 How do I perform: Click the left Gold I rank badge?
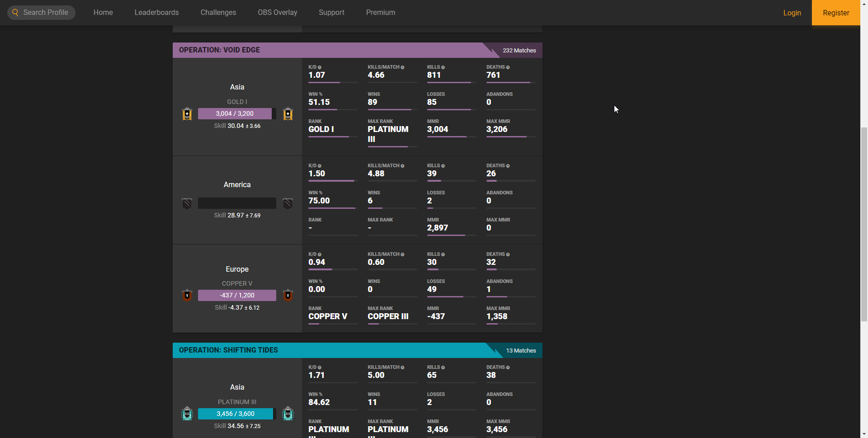[x=187, y=114]
